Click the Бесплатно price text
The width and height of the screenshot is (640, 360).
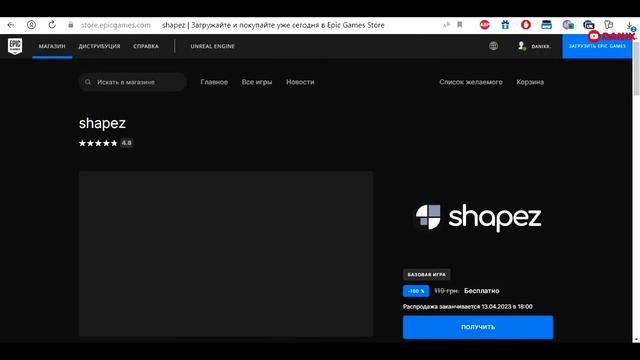(482, 291)
